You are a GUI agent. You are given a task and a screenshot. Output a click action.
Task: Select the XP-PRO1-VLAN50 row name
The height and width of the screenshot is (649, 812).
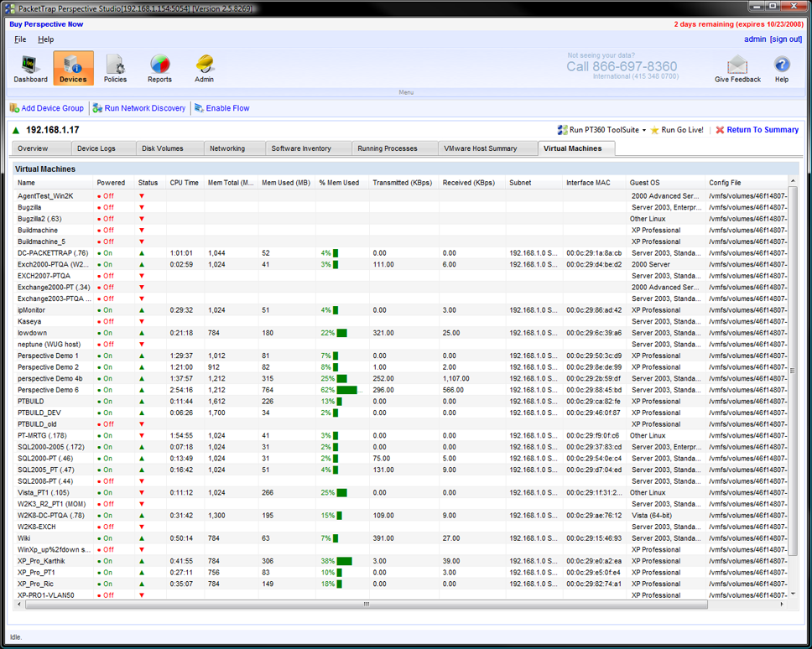(45, 595)
